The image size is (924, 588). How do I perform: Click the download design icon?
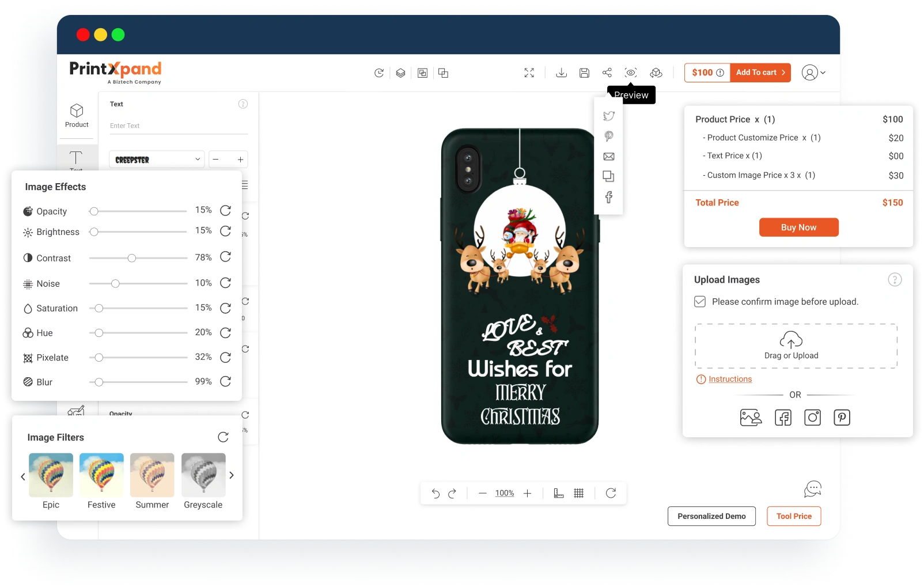click(x=561, y=73)
